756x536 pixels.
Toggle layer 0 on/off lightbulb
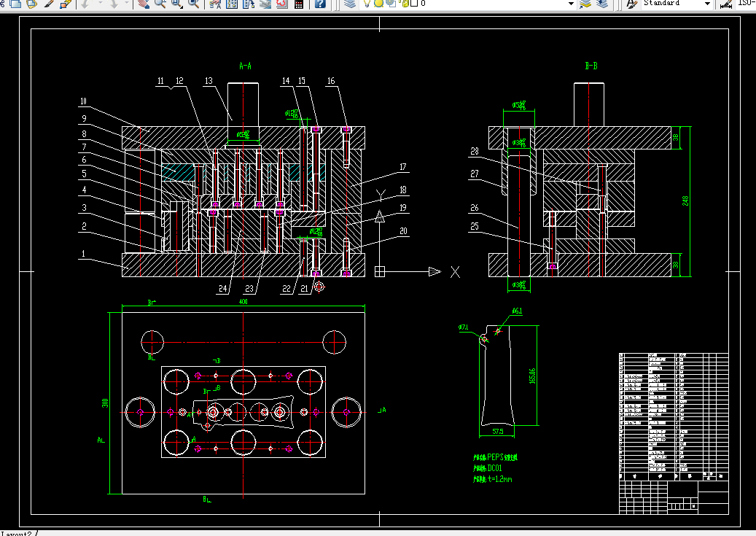pos(367,4)
